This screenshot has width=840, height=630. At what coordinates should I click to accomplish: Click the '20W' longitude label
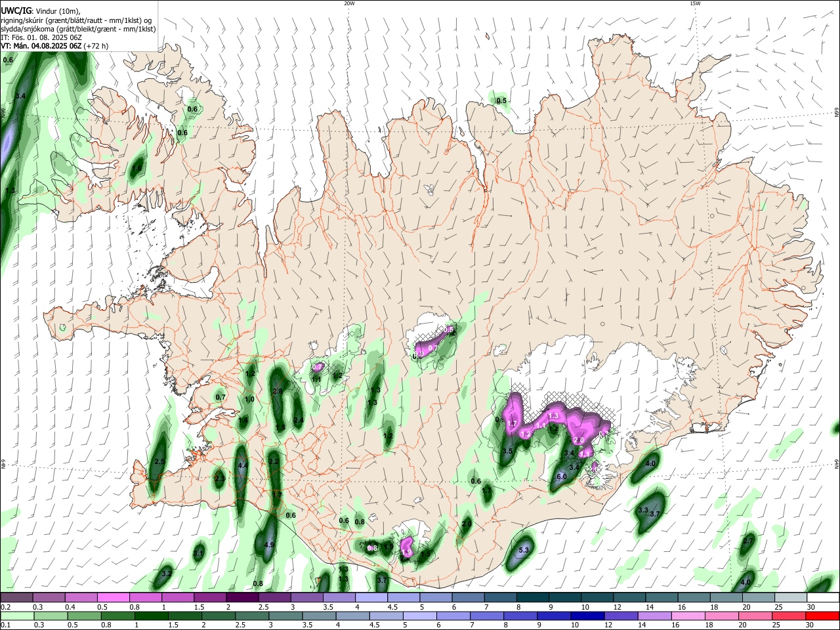tap(349, 3)
